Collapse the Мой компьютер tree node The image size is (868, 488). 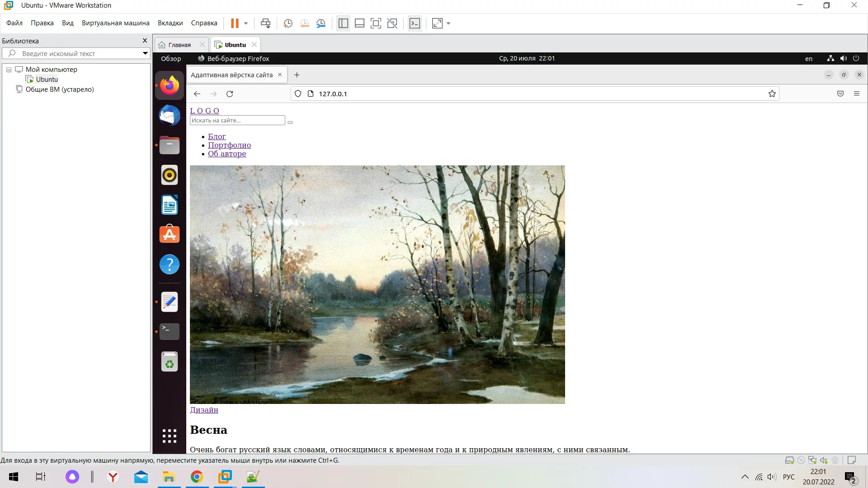click(9, 70)
